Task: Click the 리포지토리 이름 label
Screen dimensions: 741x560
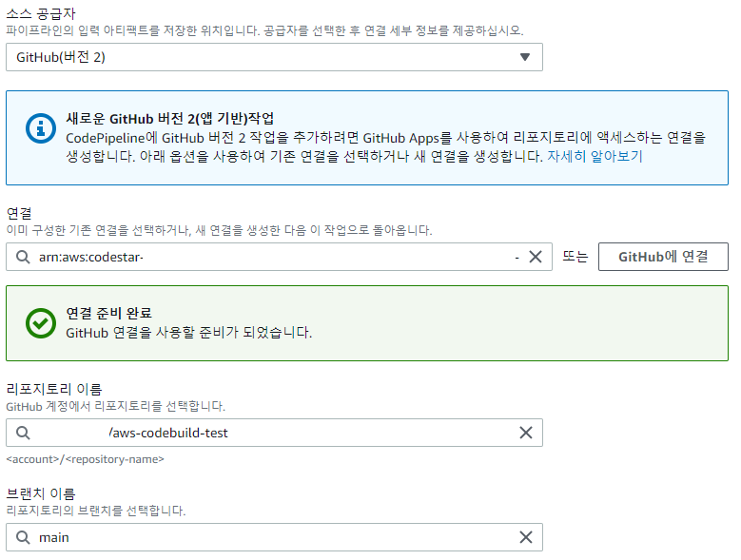Action: click(x=54, y=389)
